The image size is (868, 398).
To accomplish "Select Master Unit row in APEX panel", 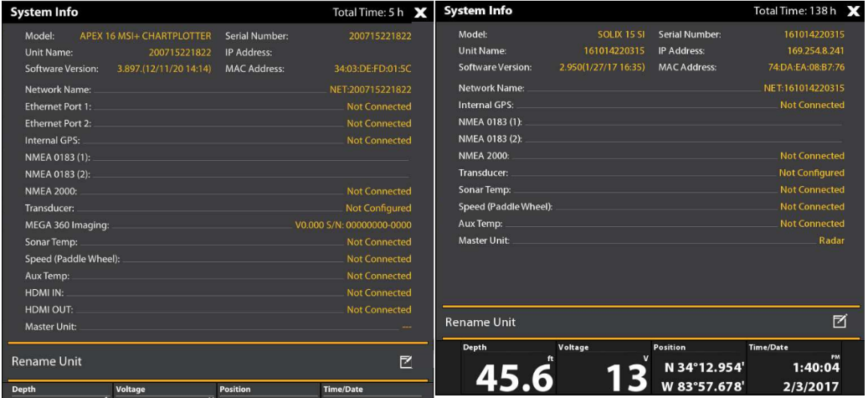I will click(218, 327).
